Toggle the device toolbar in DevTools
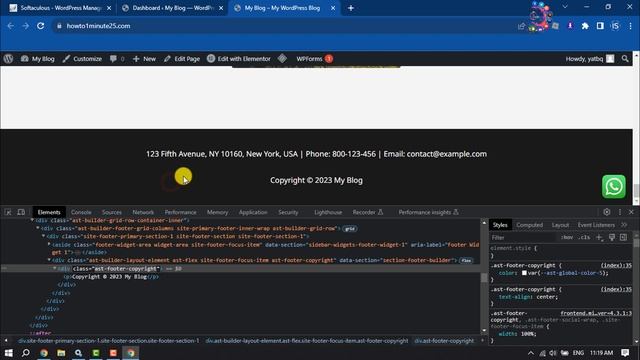 tap(21, 212)
